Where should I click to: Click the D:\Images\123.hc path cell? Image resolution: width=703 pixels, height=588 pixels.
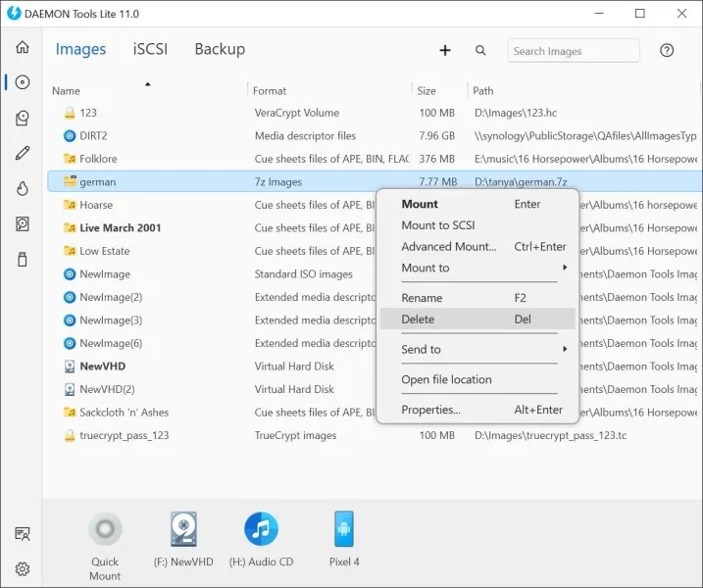[x=516, y=113]
